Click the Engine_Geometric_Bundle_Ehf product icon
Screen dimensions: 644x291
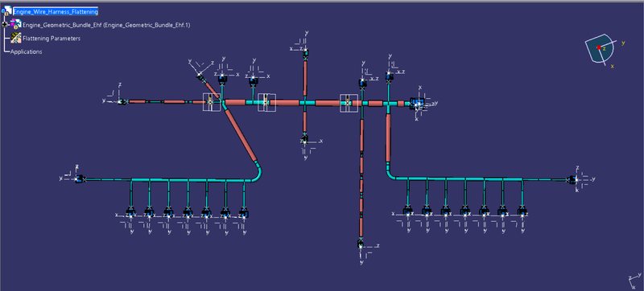[x=16, y=24]
